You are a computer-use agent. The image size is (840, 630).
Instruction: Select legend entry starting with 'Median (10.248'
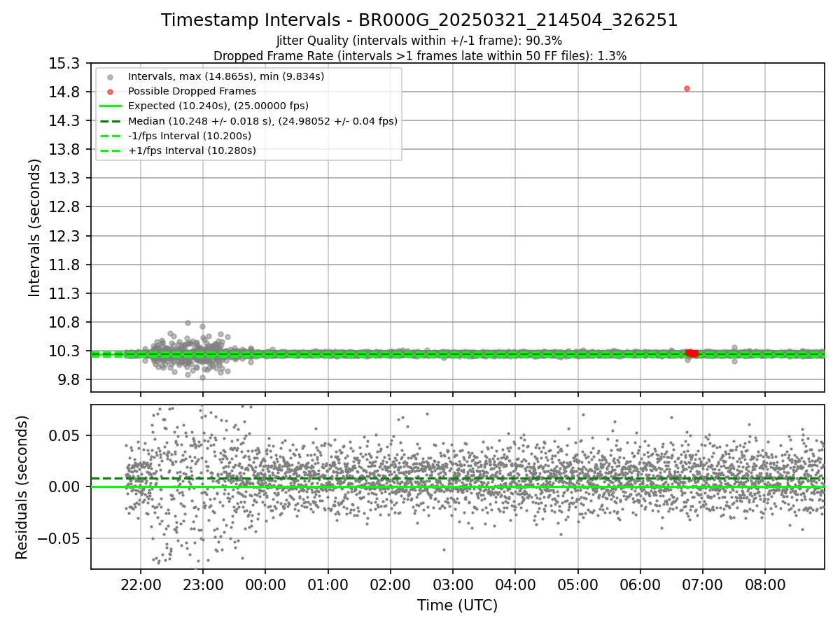(x=262, y=121)
